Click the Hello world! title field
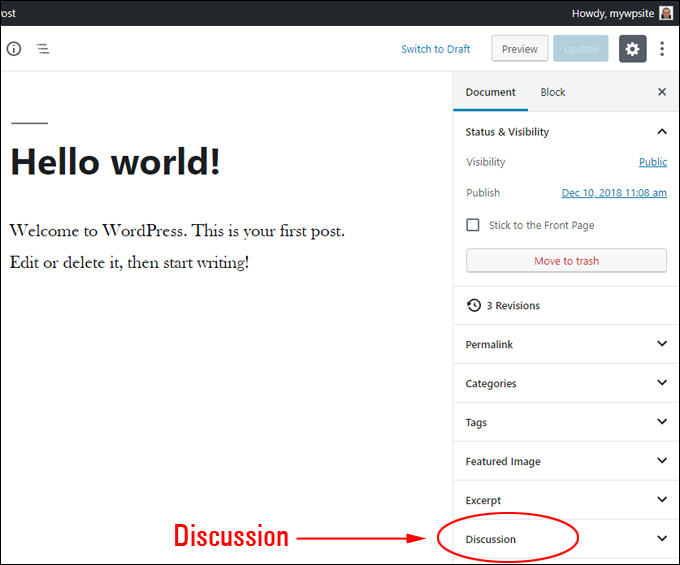680x565 pixels. (115, 162)
